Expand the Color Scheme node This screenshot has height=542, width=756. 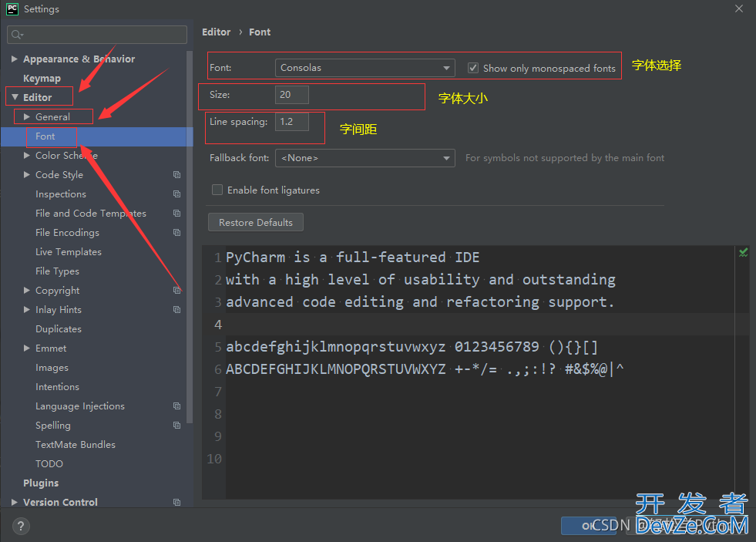click(27, 155)
